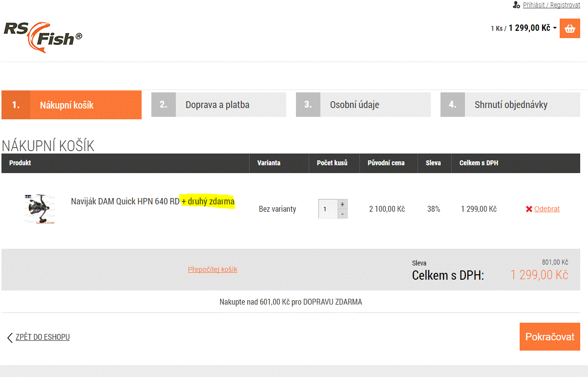Click the Počet kusů column header
588x377 pixels.
pos(332,163)
